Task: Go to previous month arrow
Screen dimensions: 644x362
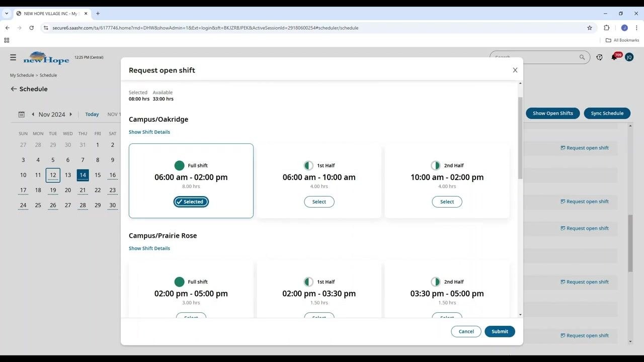Action: point(33,114)
